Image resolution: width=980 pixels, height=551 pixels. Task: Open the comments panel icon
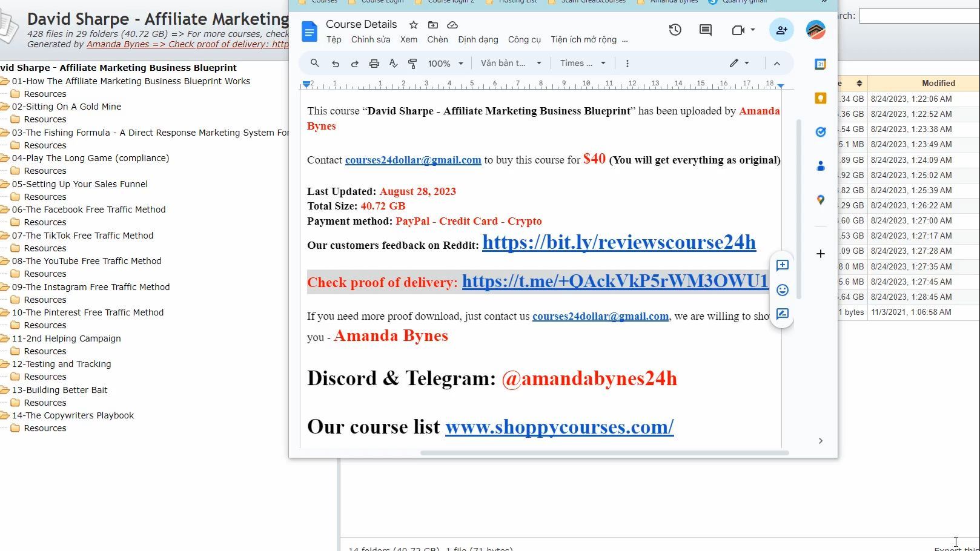coord(706,30)
